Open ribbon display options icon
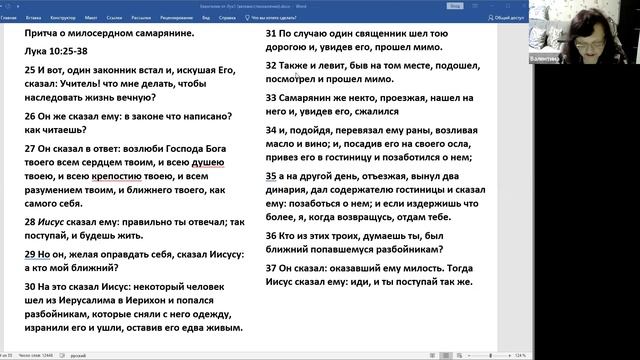This screenshot has height=360, width=640. click(475, 6)
